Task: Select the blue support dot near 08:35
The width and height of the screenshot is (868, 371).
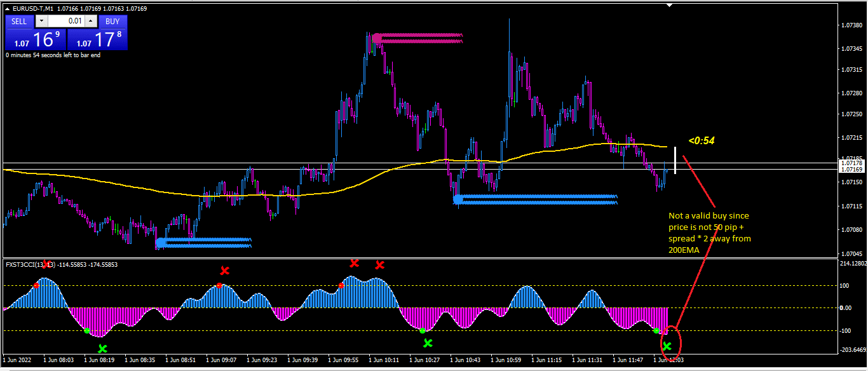Action: (161, 243)
